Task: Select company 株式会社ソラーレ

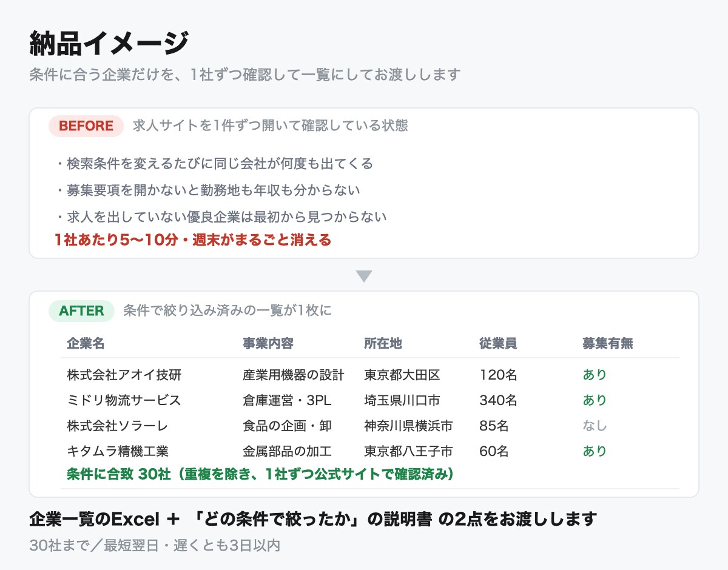Action: point(118,426)
